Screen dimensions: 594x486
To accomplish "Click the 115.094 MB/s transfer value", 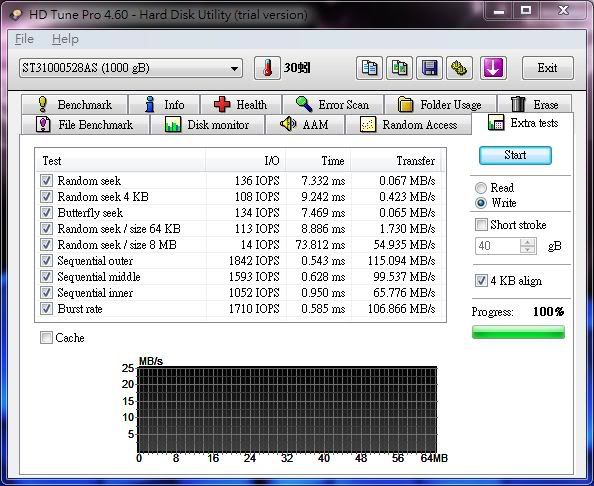I will click(x=401, y=261).
